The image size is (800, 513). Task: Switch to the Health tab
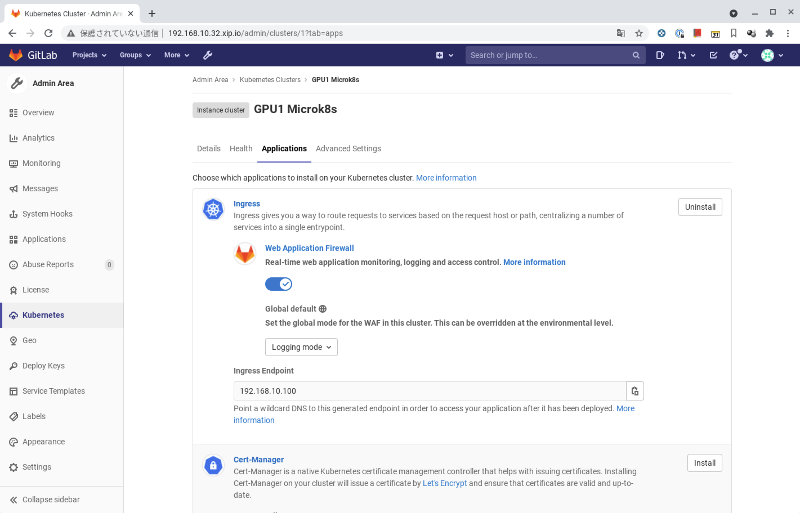pyautogui.click(x=241, y=148)
